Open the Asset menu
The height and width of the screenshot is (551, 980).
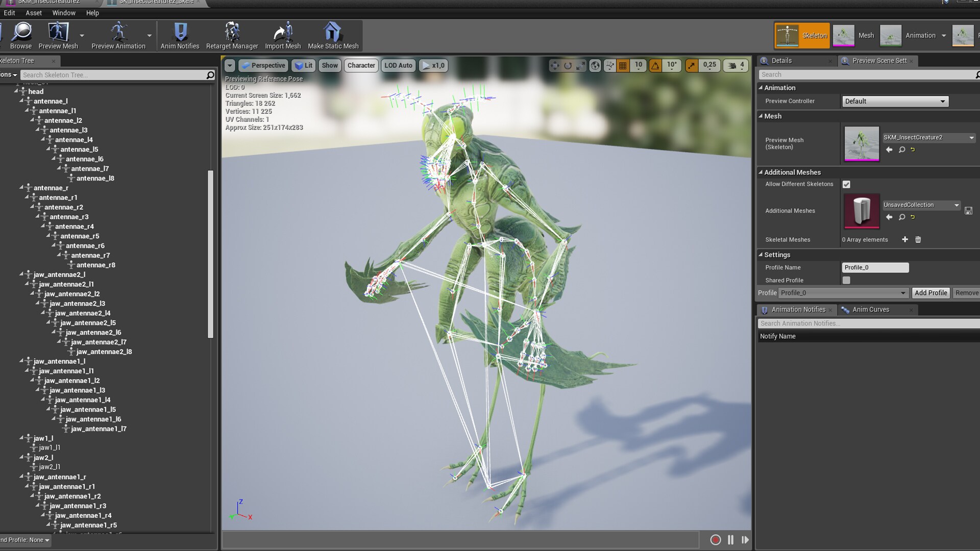point(34,13)
